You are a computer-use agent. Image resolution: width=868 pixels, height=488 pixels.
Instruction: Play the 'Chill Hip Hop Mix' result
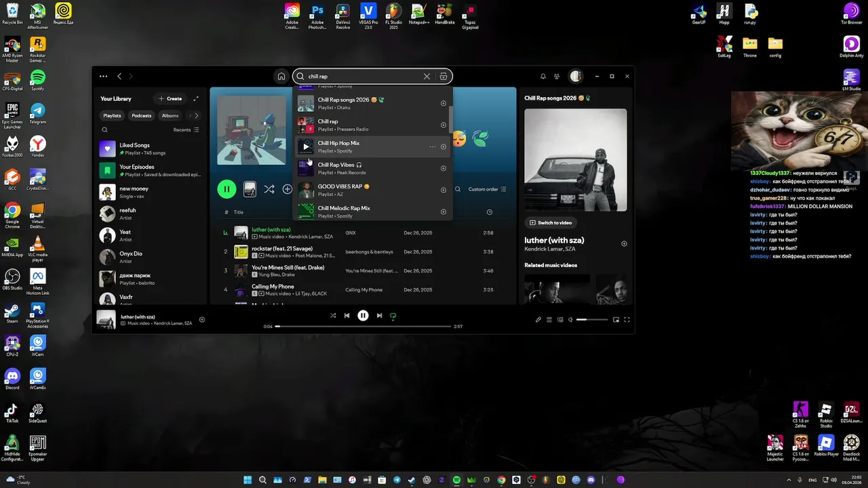point(306,146)
